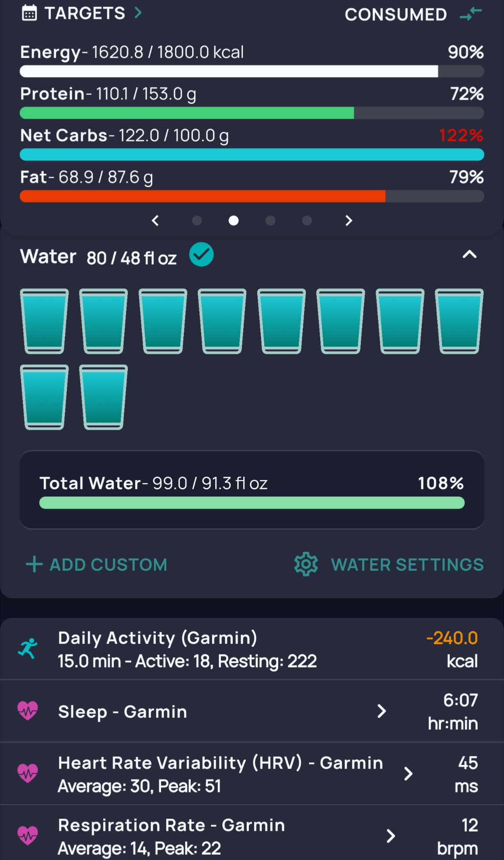The width and height of the screenshot is (504, 860).
Task: Go to the previous targets page arrow
Action: pos(155,221)
